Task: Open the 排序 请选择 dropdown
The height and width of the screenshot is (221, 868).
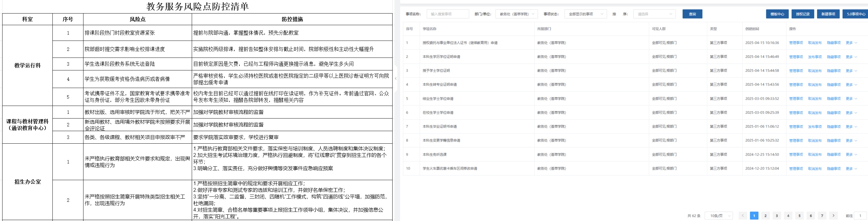Action: point(654,14)
